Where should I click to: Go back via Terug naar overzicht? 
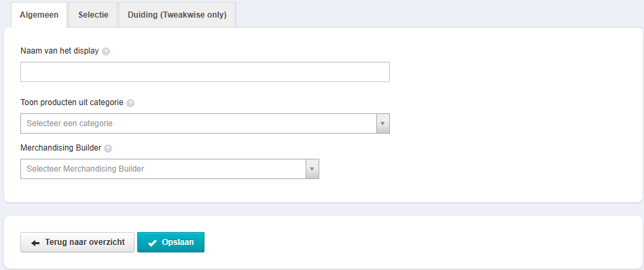click(x=77, y=242)
